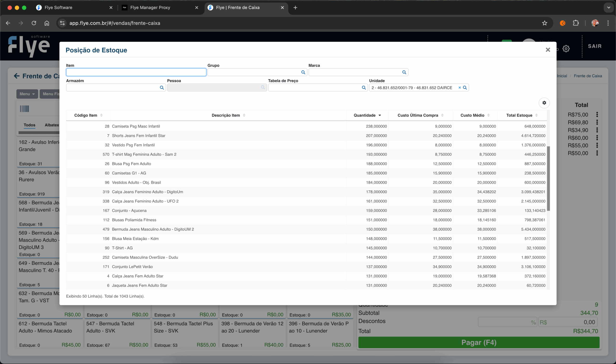The width and height of the screenshot is (616, 364).
Task: Open table settings gear in stock dialog
Action: [544, 103]
